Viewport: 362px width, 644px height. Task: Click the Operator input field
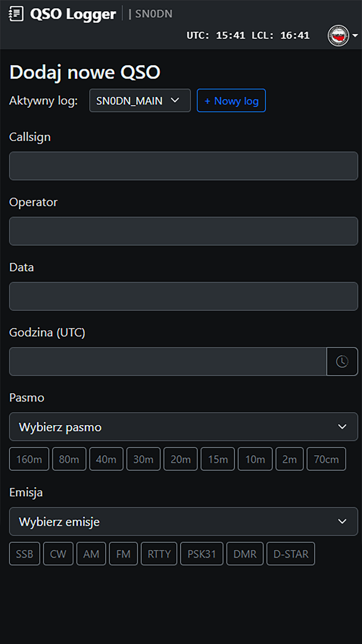(183, 231)
